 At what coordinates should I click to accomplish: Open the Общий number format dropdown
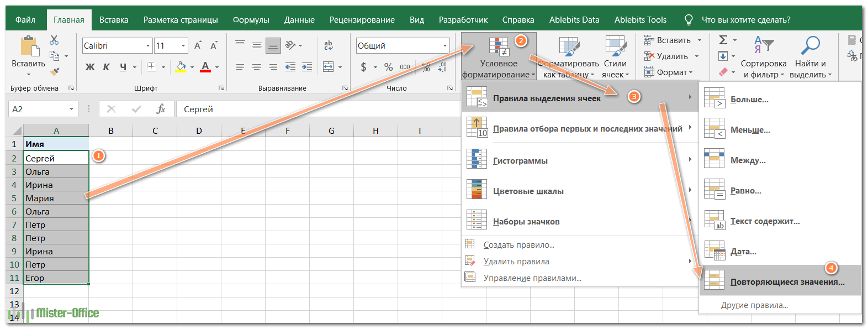[x=444, y=46]
